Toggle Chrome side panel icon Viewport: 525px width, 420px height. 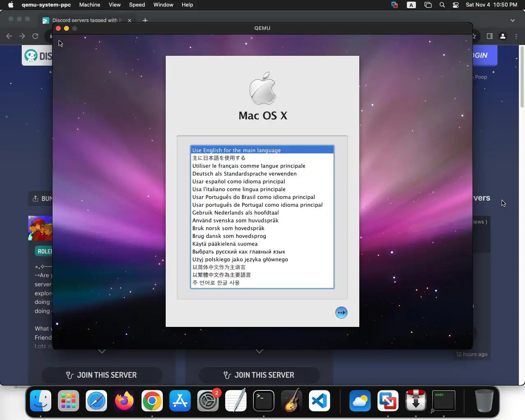(489, 36)
